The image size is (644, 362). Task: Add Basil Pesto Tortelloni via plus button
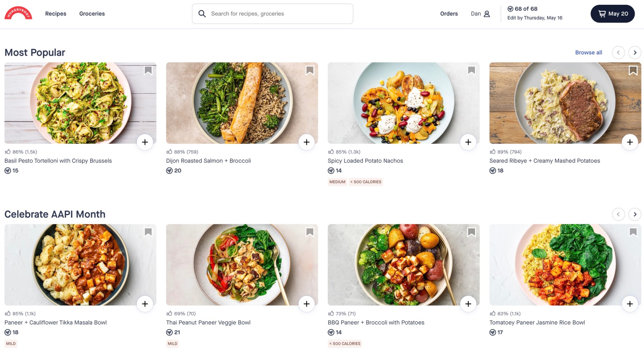[x=145, y=142]
